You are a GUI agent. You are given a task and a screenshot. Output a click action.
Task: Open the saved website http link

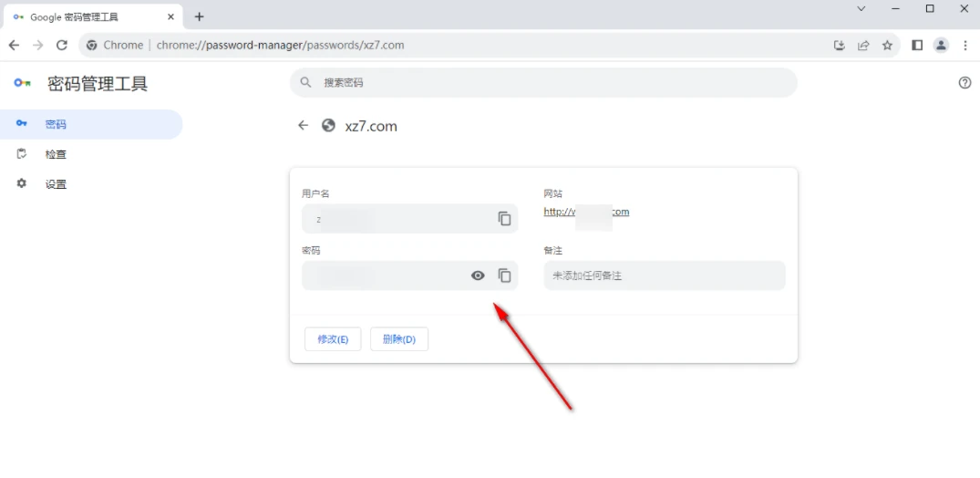pos(586,213)
